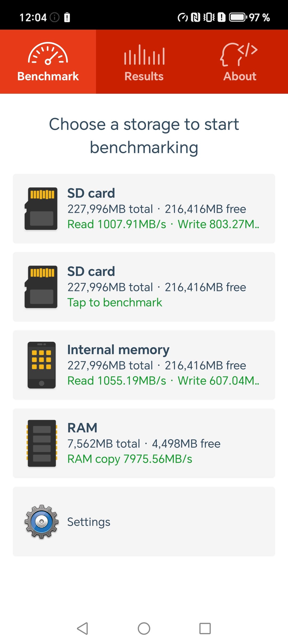The height and width of the screenshot is (644, 288).
Task: Select the Internal memory title
Action: (118, 350)
